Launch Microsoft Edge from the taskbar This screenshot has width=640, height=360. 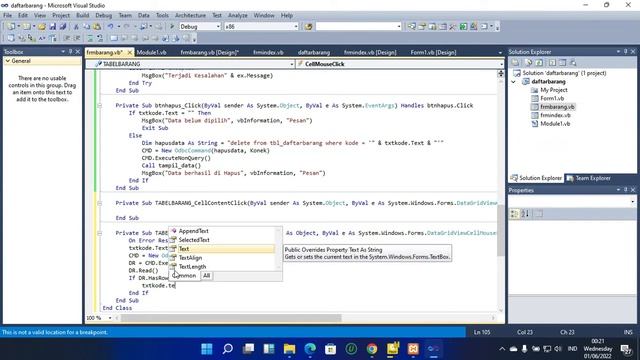coord(310,349)
